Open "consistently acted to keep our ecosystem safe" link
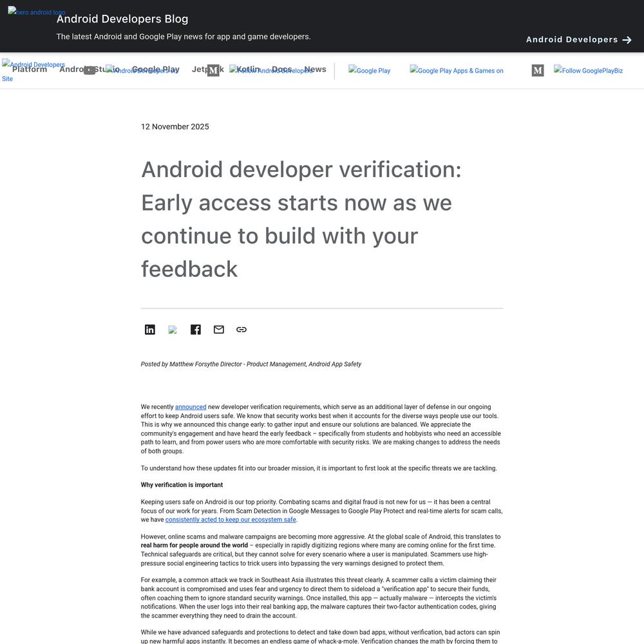The width and height of the screenshot is (644, 644). [x=231, y=520]
